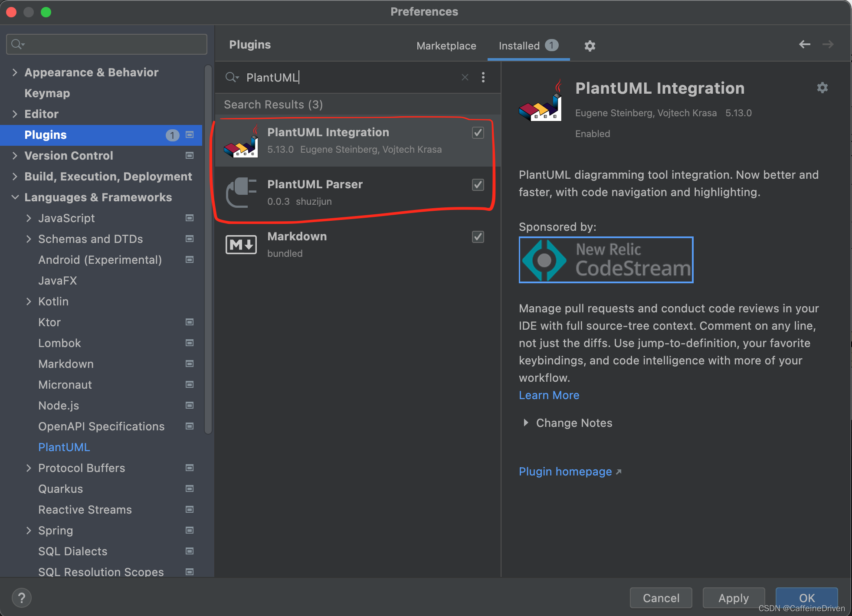
Task: Click the project-level icon next to Plugins row
Action: point(190,135)
